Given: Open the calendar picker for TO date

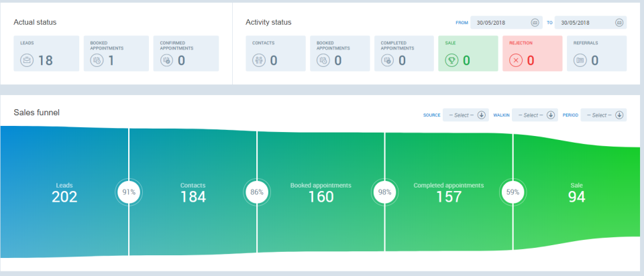Looking at the screenshot, I should 619,23.
